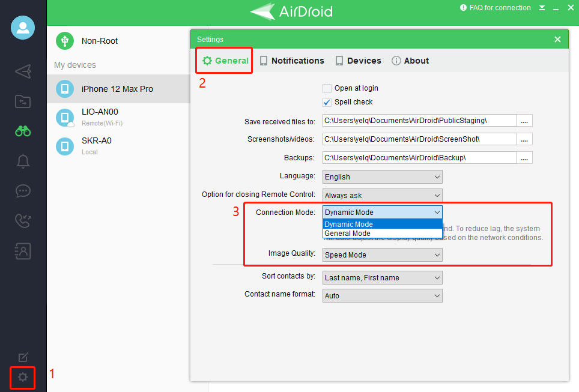579x392 pixels.
Task: Select the Remote Control binoculars icon
Action: [23, 131]
